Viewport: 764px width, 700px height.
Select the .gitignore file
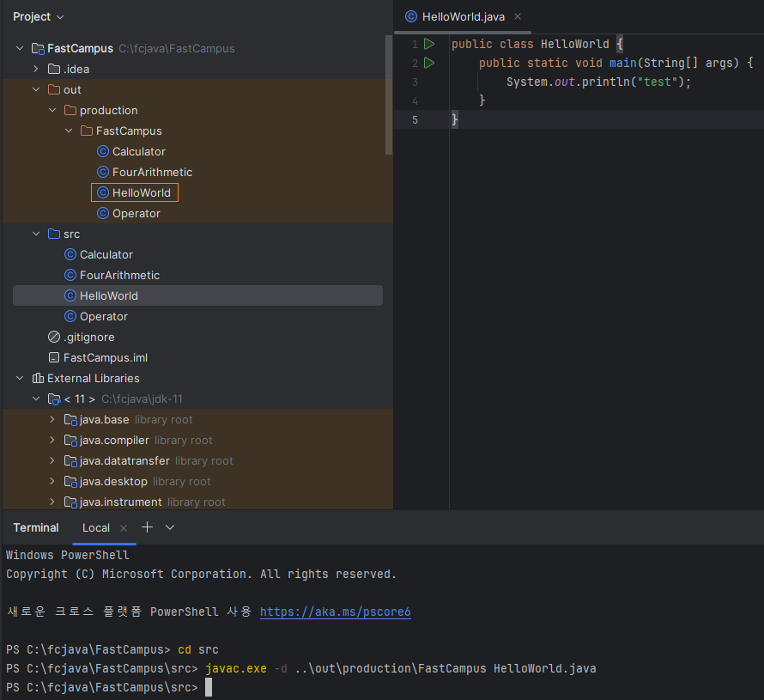click(x=89, y=337)
